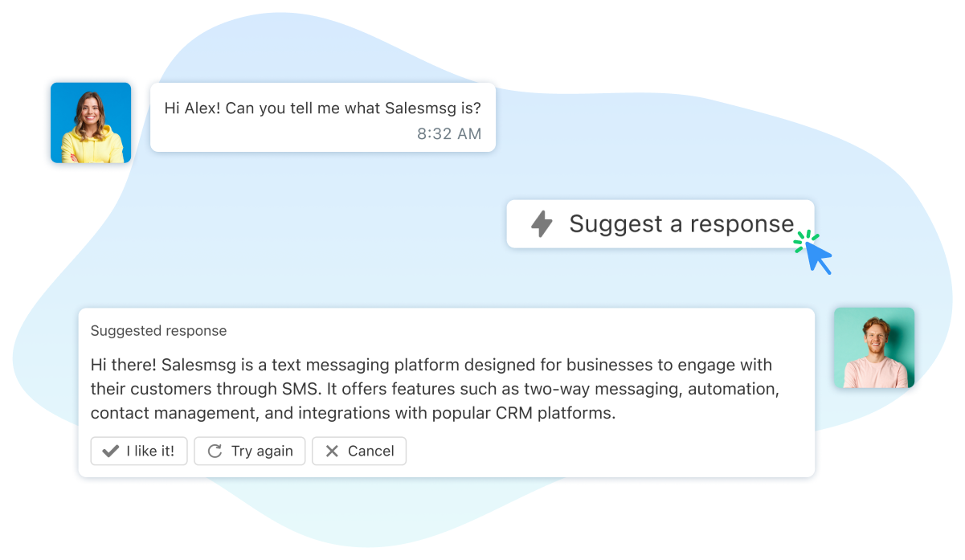965x560 pixels.
Task: Select the checkmark icon inside I like it!
Action: pyautogui.click(x=109, y=451)
